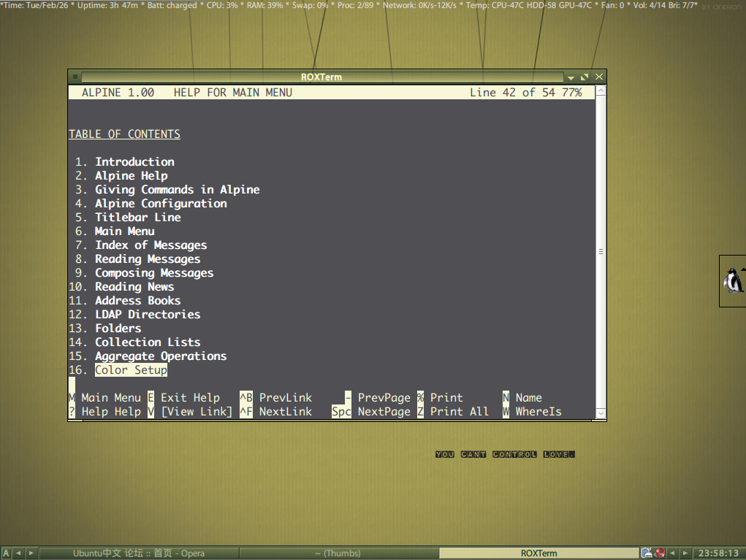Open the "Alpine Configuration" link

[x=161, y=204]
